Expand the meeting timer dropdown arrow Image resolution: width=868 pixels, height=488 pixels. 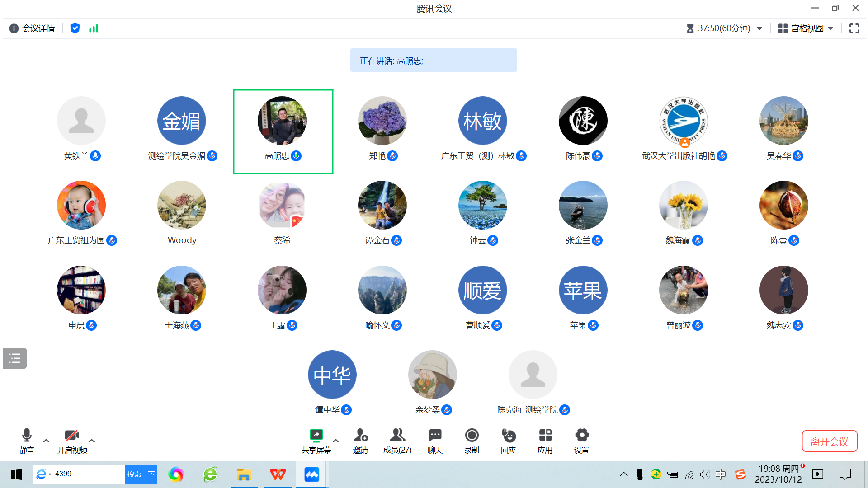pyautogui.click(x=759, y=28)
